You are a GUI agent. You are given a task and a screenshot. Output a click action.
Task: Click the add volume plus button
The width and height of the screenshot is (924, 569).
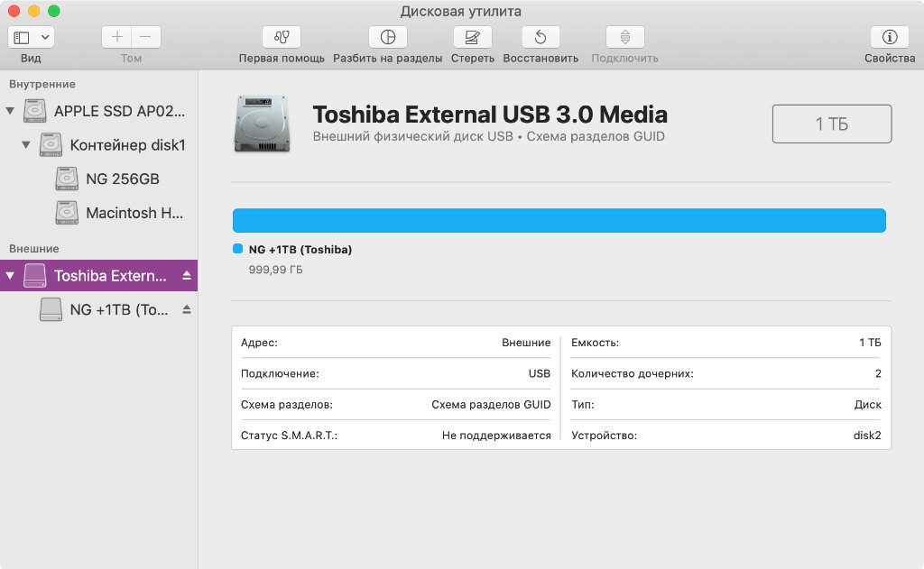click(116, 37)
